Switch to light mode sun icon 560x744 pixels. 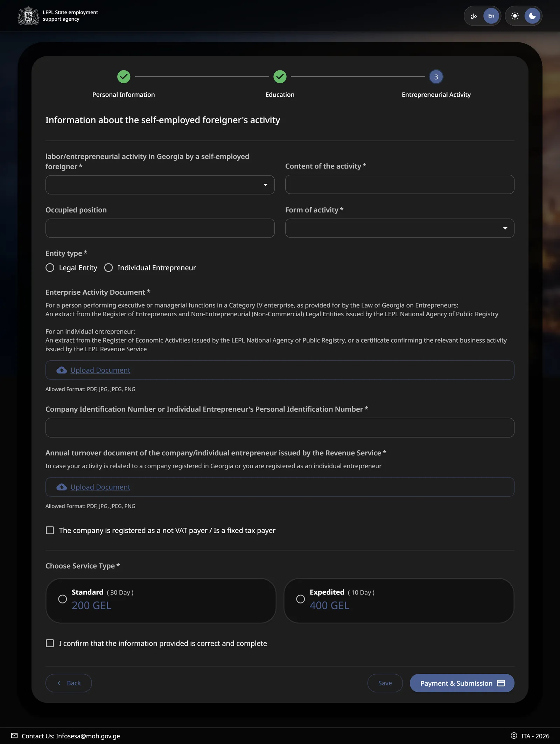pos(515,16)
